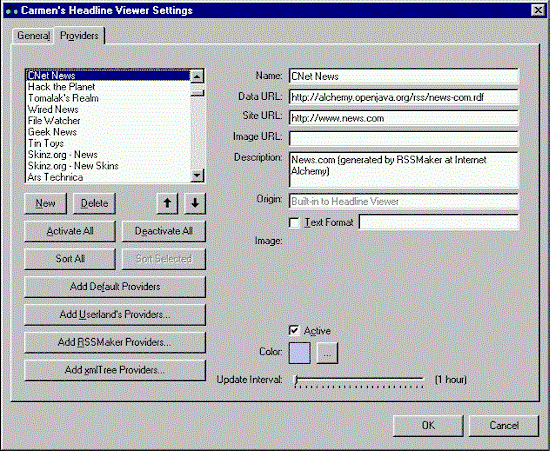
Task: Move selected provider down with arrow button
Action: [195, 203]
